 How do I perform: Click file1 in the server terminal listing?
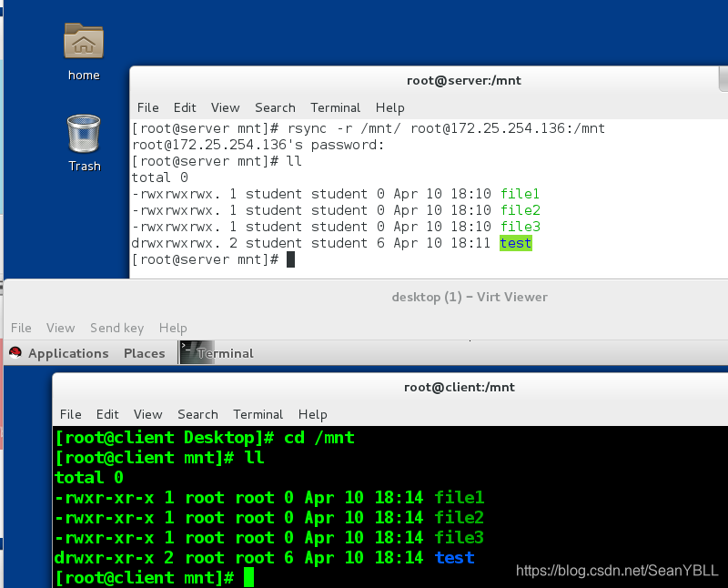(520, 194)
